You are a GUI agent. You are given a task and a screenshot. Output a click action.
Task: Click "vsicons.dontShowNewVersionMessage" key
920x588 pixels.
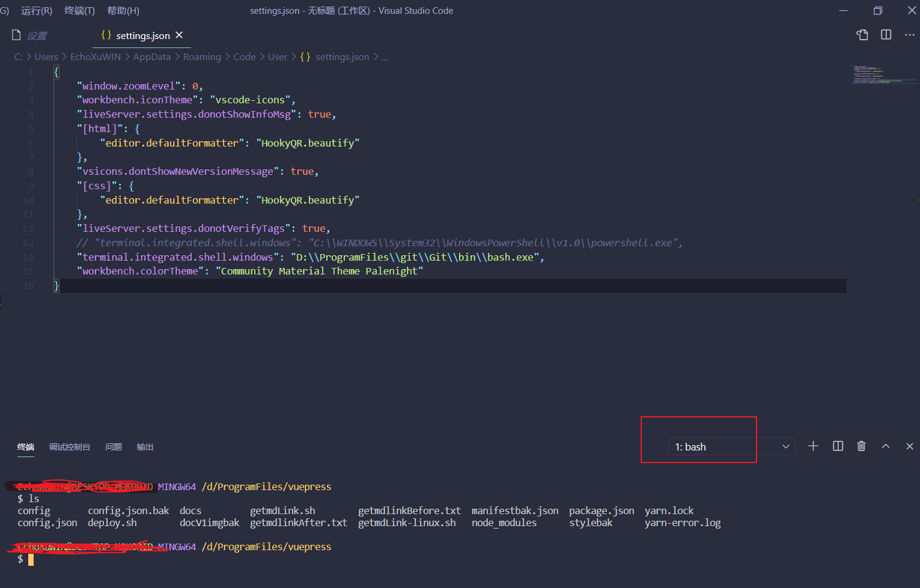tap(178, 172)
